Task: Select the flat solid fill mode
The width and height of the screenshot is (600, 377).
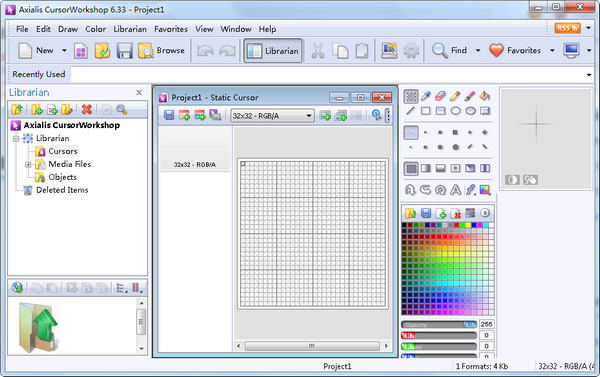Action: point(411,168)
